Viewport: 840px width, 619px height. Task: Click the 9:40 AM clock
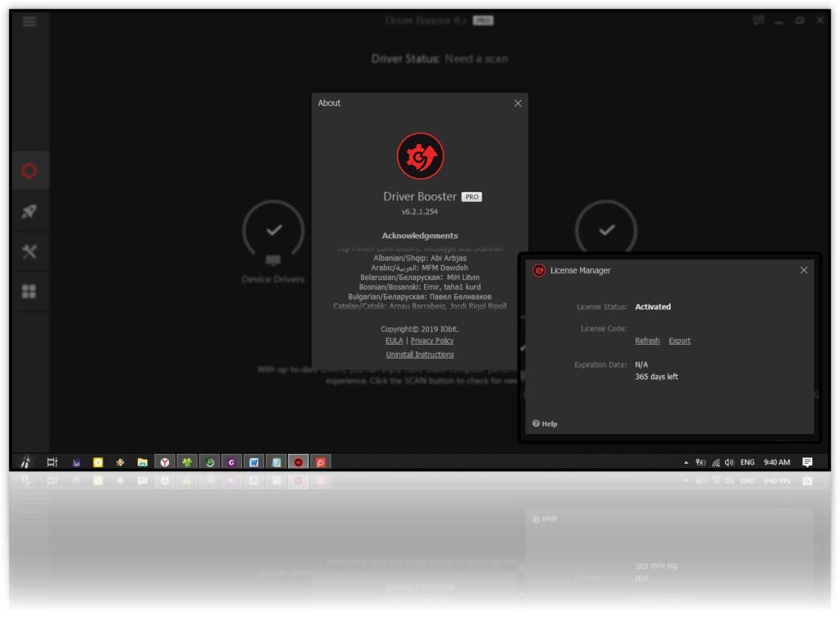coord(777,462)
